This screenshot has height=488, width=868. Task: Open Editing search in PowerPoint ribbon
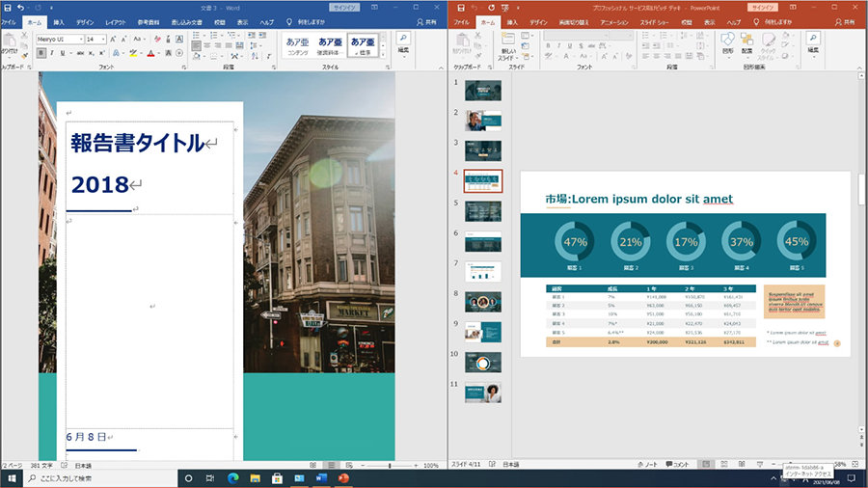(x=813, y=42)
